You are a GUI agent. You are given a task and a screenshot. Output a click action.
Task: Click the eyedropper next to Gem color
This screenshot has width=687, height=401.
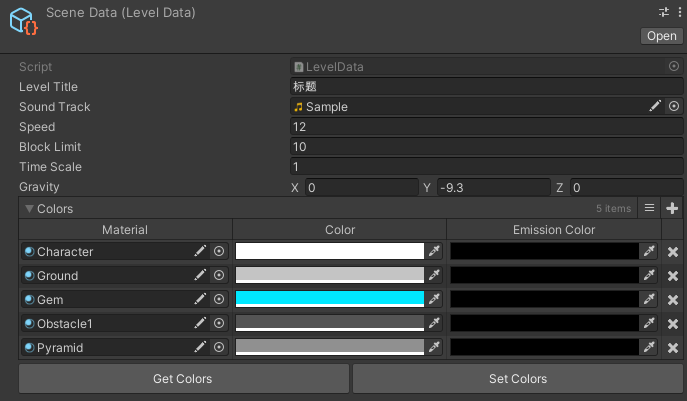[434, 299]
